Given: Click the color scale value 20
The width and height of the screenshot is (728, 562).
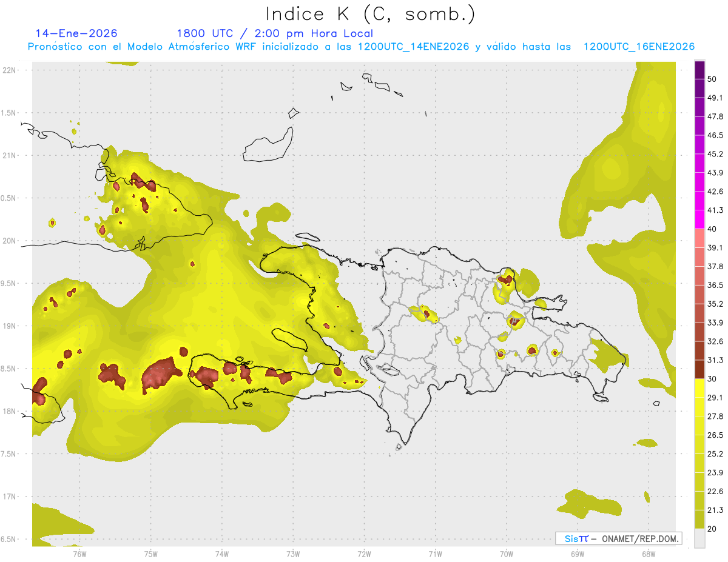Looking at the screenshot, I should click(712, 529).
